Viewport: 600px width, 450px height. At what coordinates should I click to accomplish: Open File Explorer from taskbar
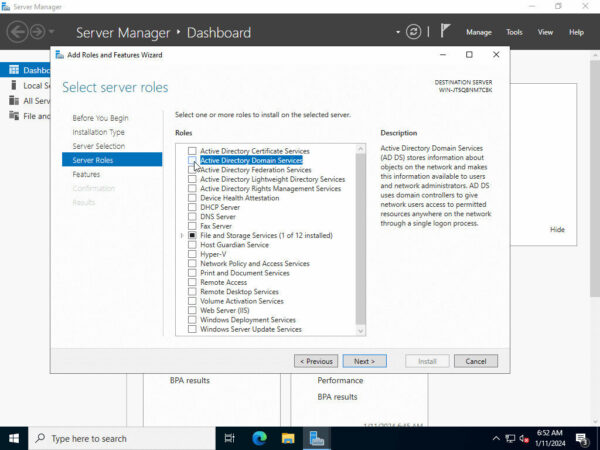tap(288, 438)
